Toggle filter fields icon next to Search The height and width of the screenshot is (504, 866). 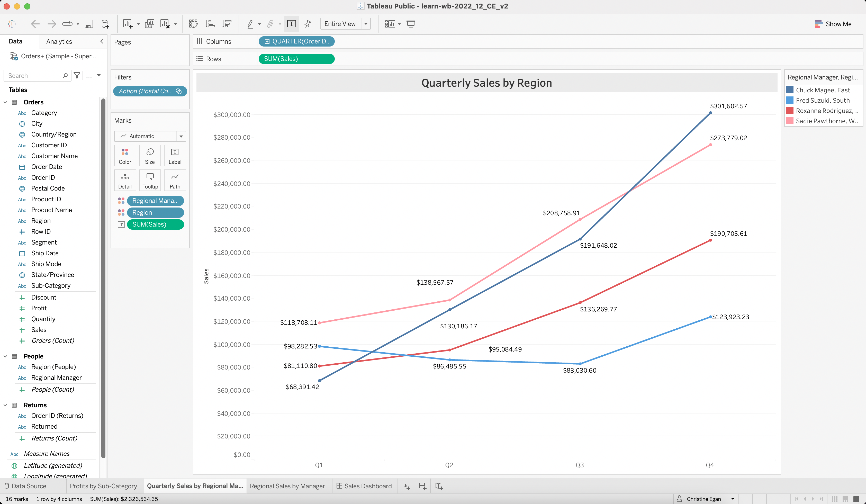click(x=77, y=75)
